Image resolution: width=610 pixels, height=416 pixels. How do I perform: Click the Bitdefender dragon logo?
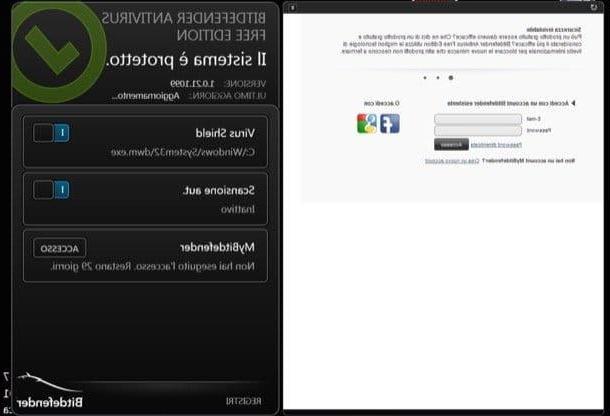(50, 391)
